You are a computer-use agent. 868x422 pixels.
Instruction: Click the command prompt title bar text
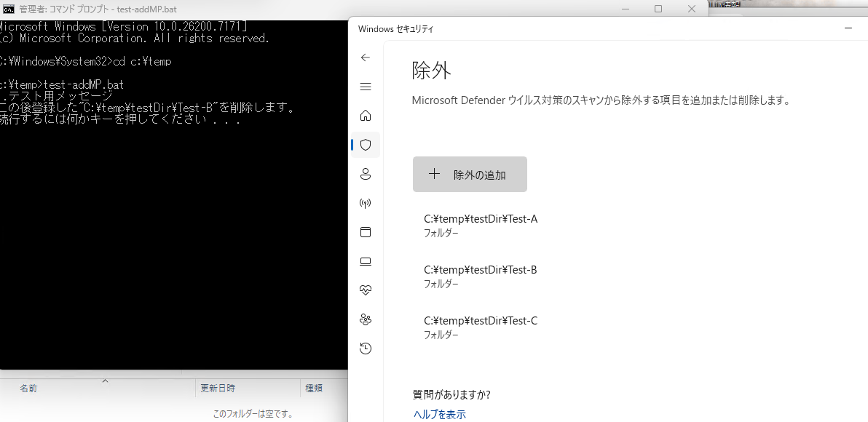98,9
